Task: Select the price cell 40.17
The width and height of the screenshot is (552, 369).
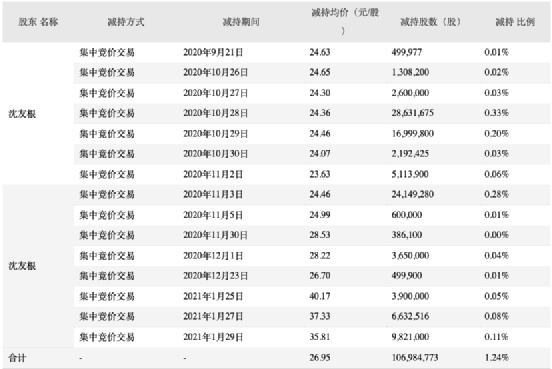Action: pos(320,296)
